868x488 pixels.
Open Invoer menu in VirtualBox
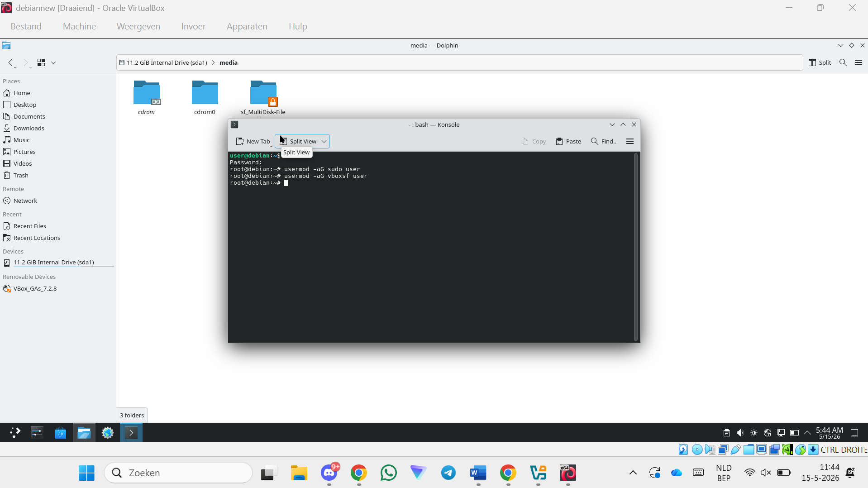[193, 26]
